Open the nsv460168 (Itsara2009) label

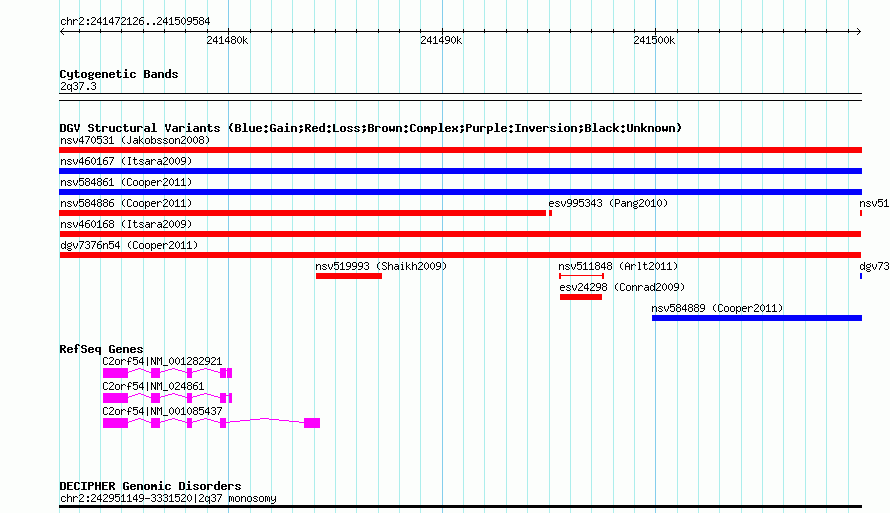pos(126,224)
